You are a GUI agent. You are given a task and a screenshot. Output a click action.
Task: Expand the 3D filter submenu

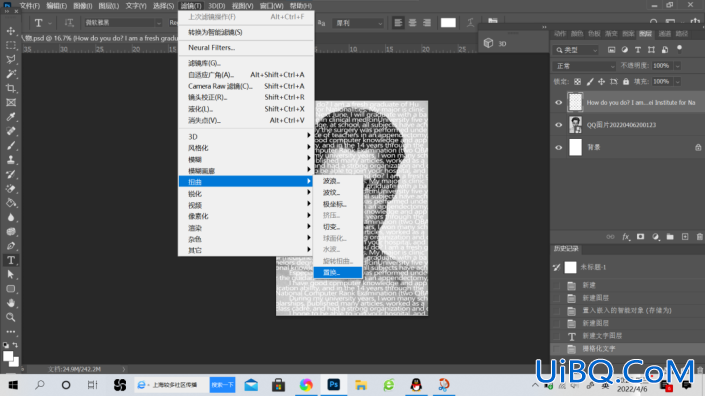point(246,136)
